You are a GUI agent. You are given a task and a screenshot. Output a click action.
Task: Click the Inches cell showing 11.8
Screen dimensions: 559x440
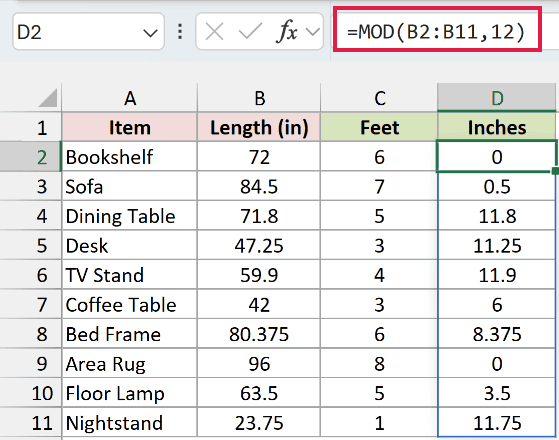(497, 216)
